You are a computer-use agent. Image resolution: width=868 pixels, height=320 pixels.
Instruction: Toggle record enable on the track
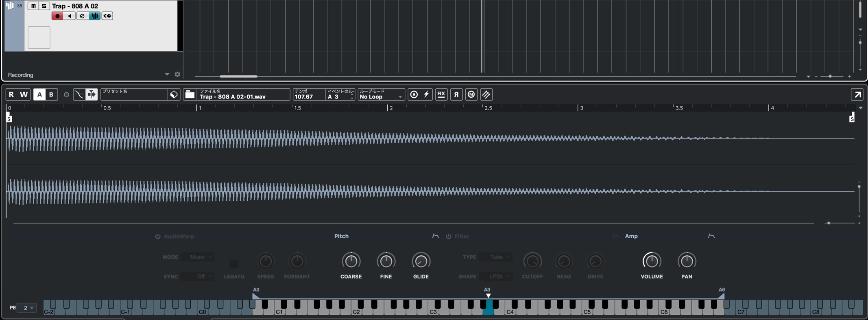[57, 16]
